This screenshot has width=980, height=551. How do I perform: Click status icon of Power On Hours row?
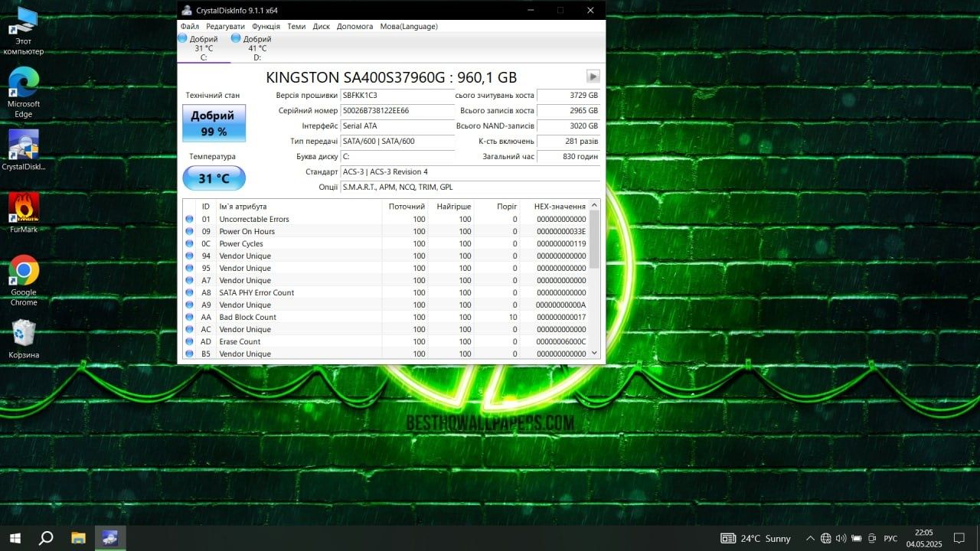pyautogui.click(x=189, y=232)
